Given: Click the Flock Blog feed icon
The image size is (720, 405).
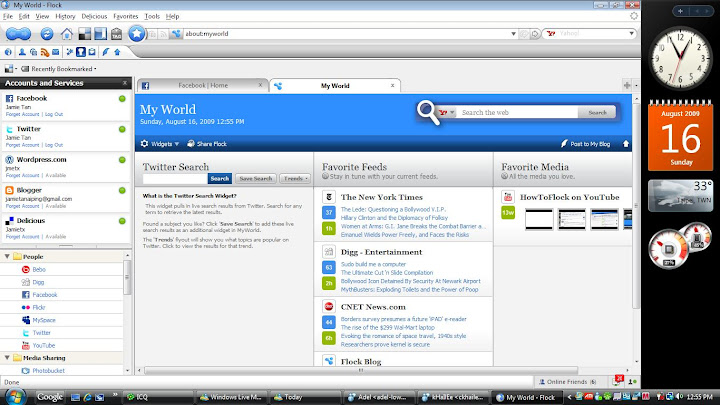Looking at the screenshot, I should pos(329,361).
